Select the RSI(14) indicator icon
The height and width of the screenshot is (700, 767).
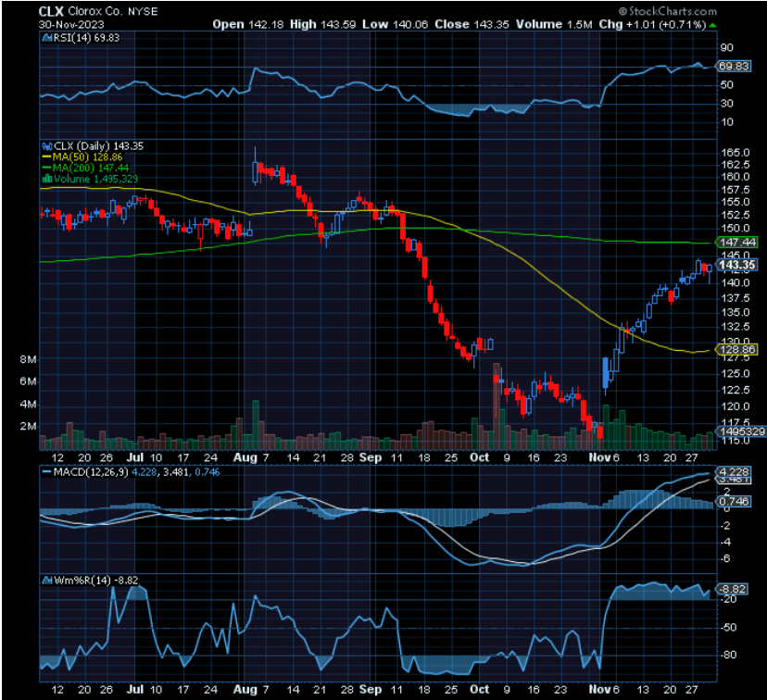[x=47, y=38]
